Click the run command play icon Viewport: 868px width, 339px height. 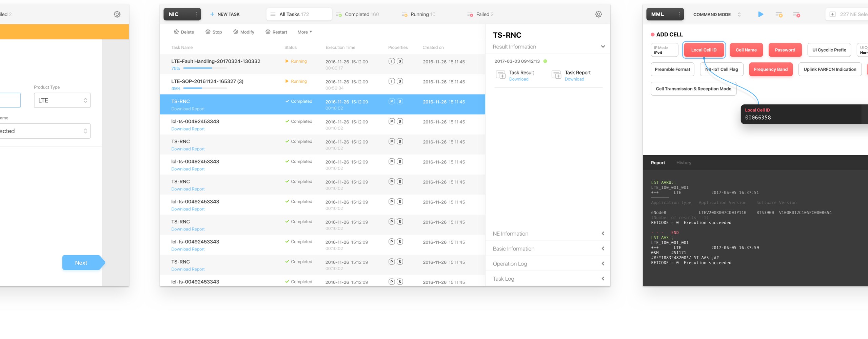(761, 14)
